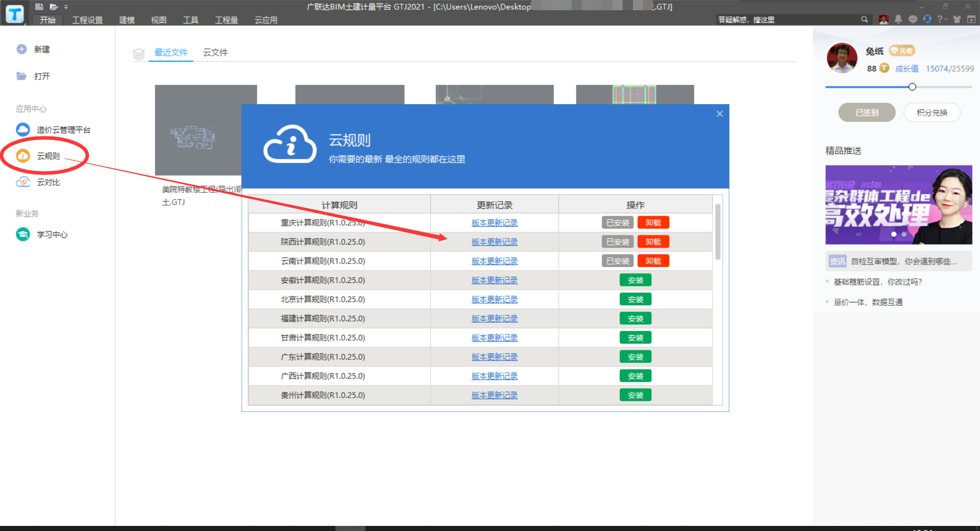Screen dimensions: 980x531
Task: Click the 已签到 button
Action: [867, 112]
